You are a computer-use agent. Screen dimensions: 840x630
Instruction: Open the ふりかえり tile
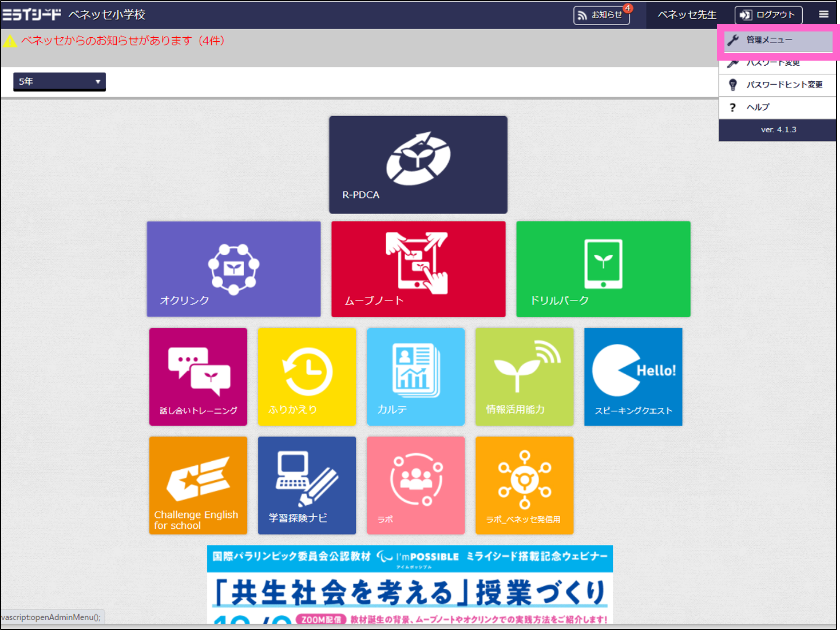(307, 377)
